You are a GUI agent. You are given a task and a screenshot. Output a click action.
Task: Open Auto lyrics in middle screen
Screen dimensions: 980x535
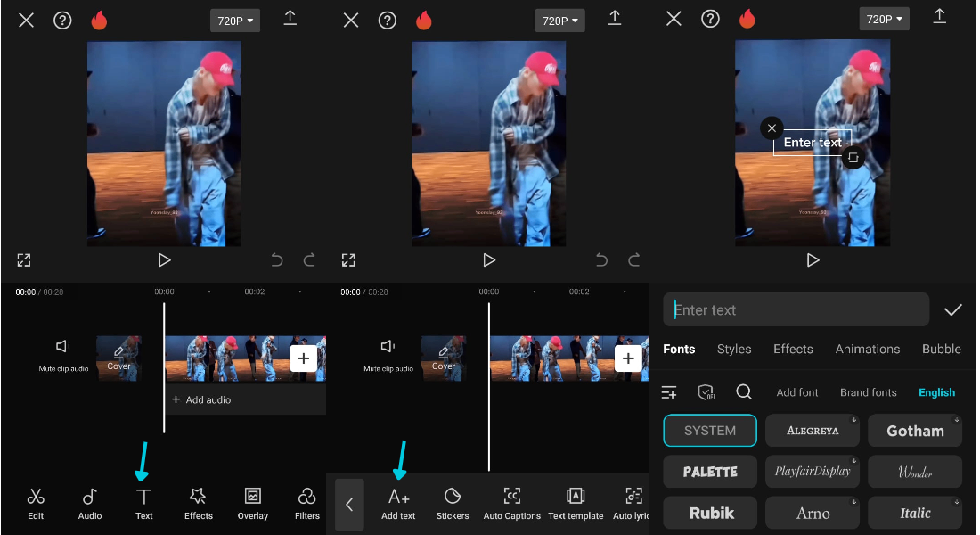pyautogui.click(x=631, y=504)
